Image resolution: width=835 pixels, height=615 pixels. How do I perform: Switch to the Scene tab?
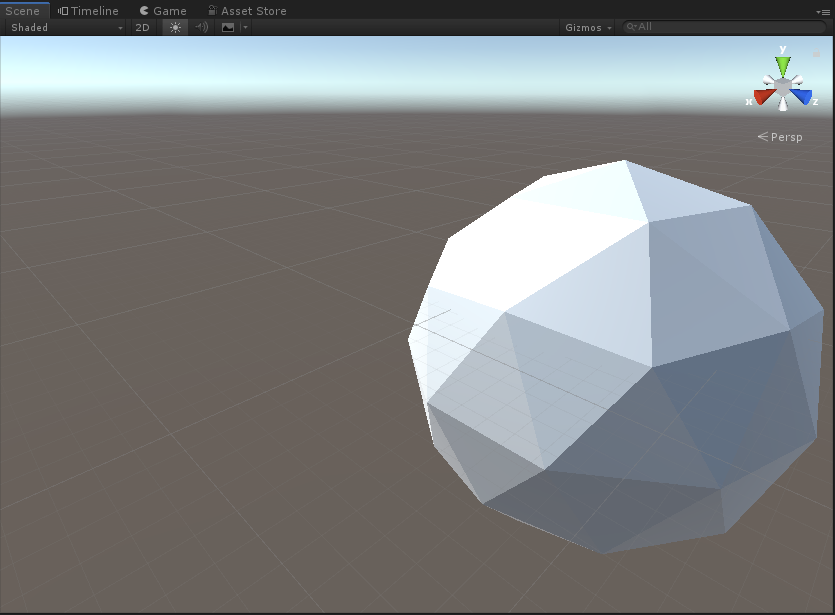[22, 11]
